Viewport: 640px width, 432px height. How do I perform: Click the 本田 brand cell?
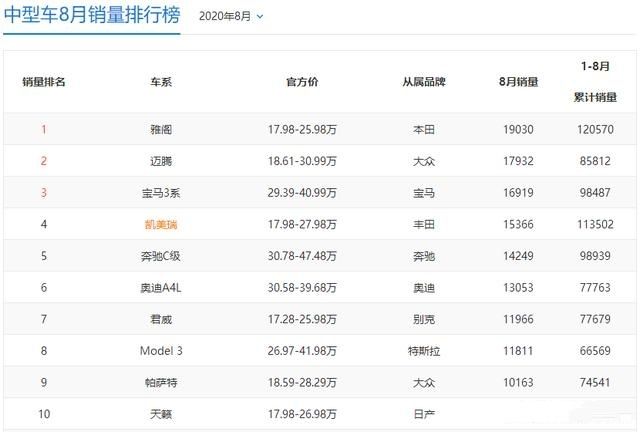pos(424,129)
